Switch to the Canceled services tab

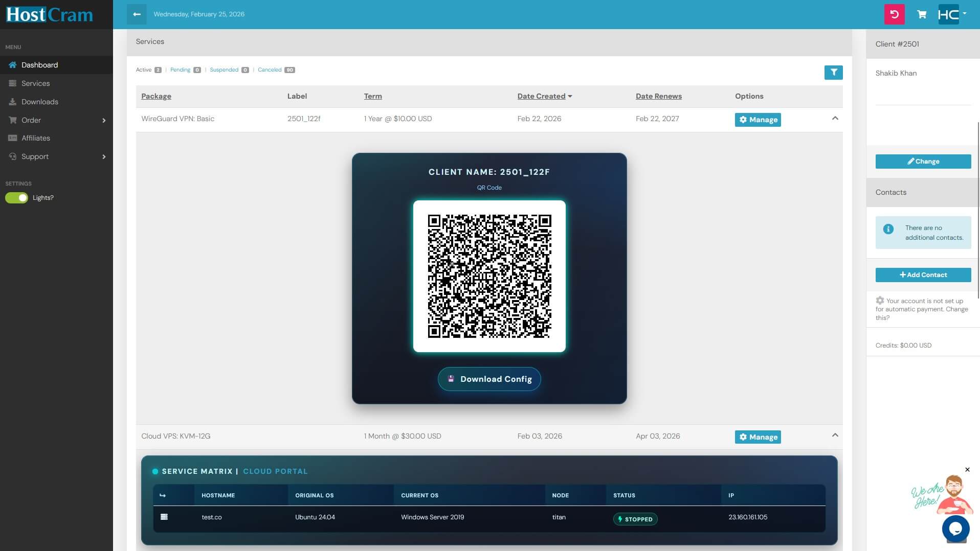[270, 70]
